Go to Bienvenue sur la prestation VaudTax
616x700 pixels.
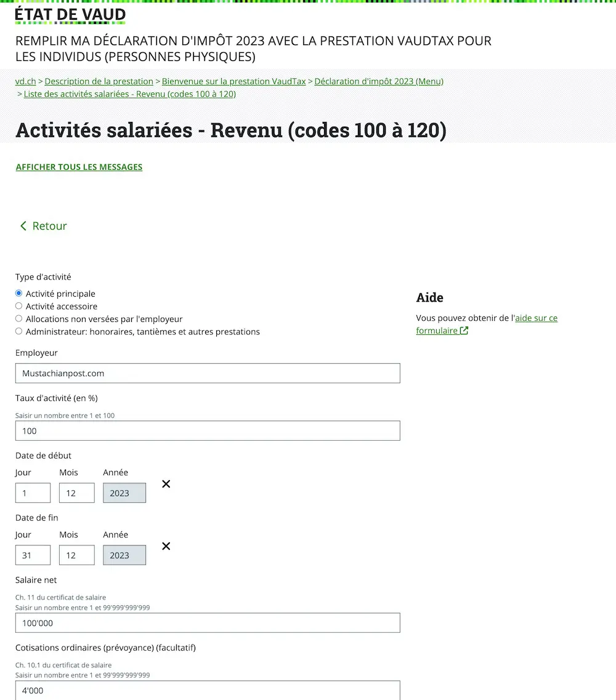(x=233, y=81)
